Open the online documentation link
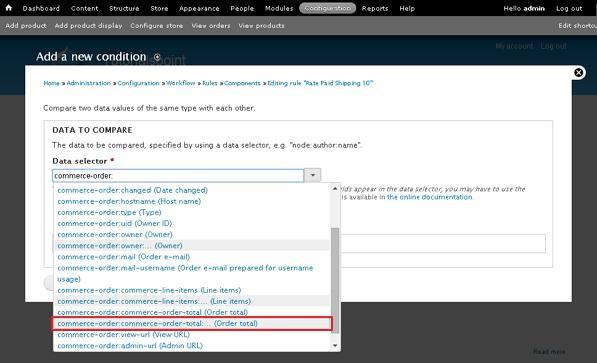The height and width of the screenshot is (363, 597). tap(430, 197)
